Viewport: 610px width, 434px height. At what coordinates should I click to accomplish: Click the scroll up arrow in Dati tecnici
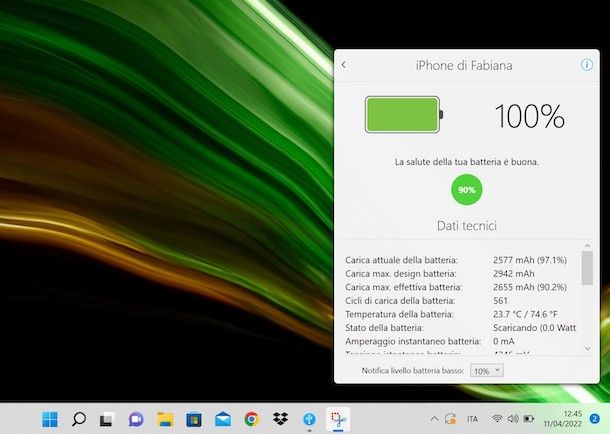click(587, 246)
